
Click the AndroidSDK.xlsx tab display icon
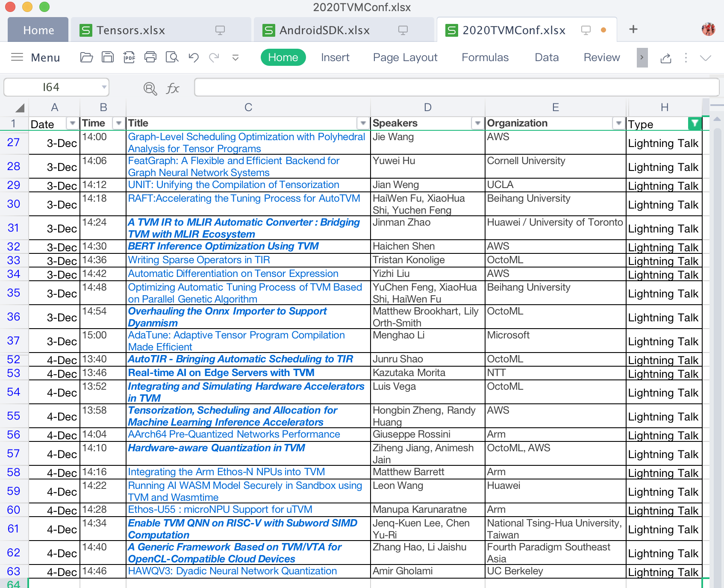pyautogui.click(x=403, y=30)
